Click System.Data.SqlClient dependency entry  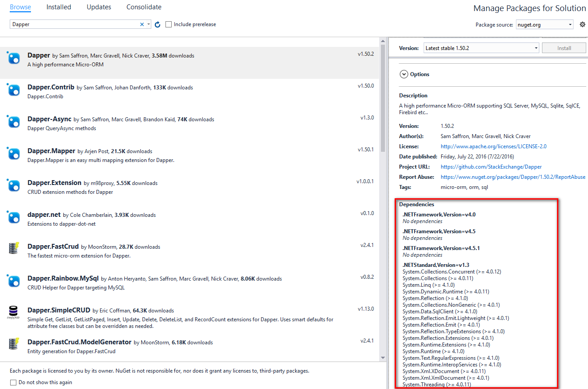tap(440, 312)
